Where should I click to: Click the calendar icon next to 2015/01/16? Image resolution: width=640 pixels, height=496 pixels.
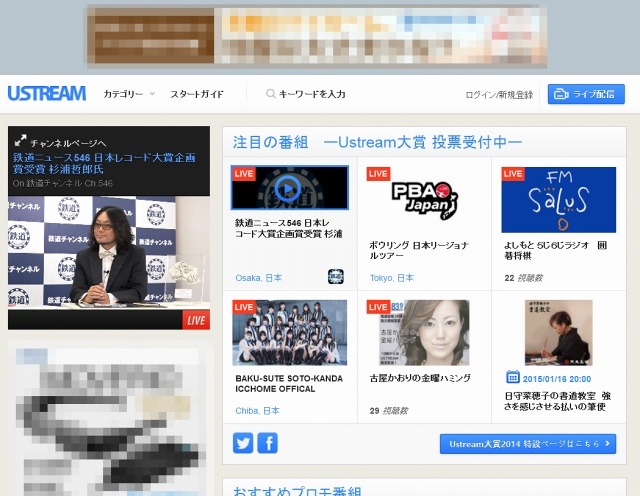tap(513, 376)
